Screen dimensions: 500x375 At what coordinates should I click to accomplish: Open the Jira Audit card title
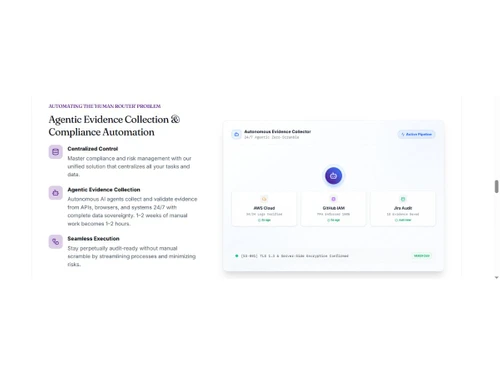pos(403,208)
